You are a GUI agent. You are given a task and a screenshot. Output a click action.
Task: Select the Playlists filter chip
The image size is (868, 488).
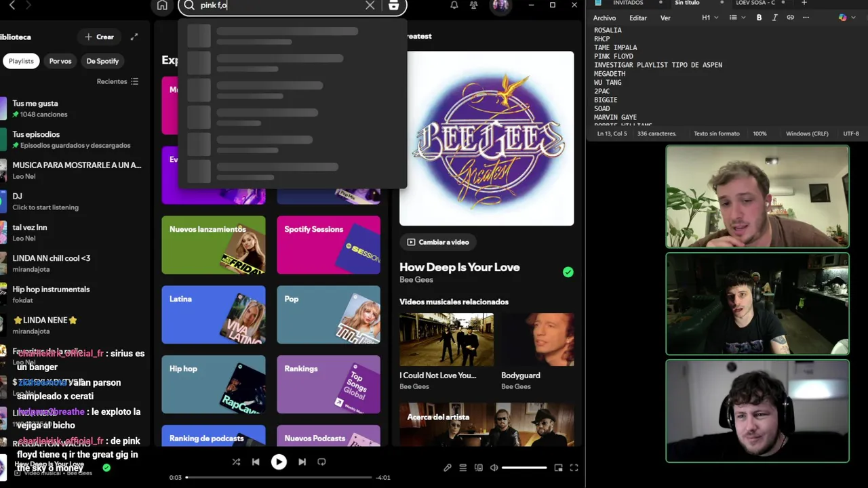pyautogui.click(x=21, y=61)
